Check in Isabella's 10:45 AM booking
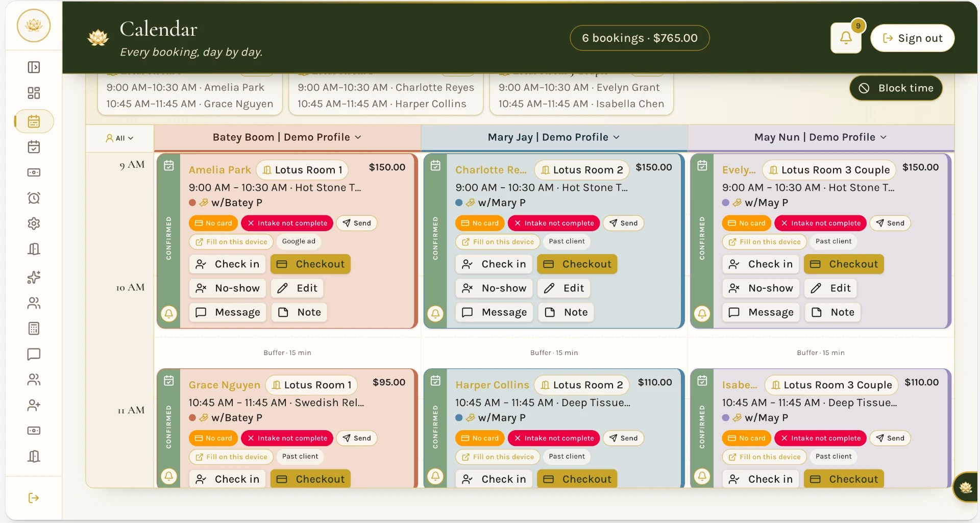The height and width of the screenshot is (523, 980). pyautogui.click(x=761, y=479)
